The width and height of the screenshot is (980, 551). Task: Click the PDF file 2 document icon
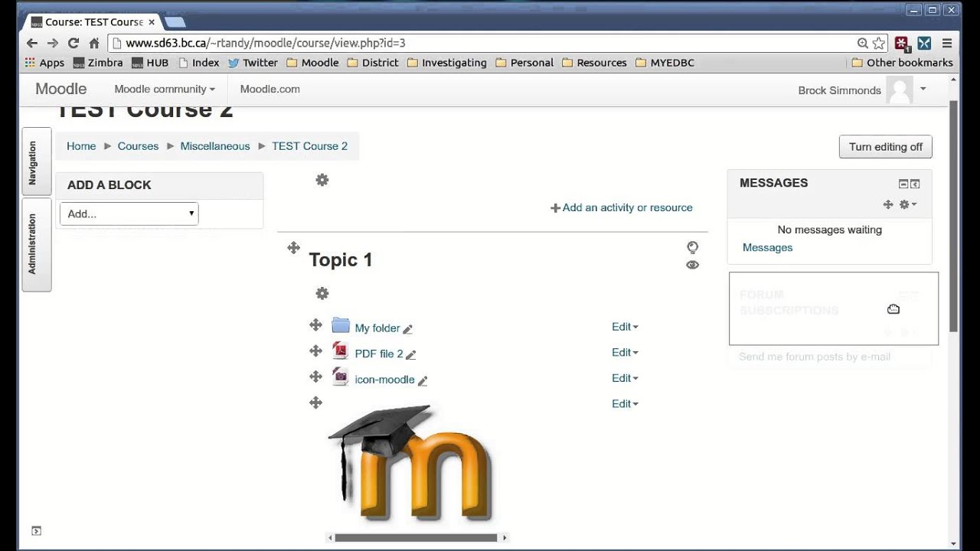tap(341, 350)
